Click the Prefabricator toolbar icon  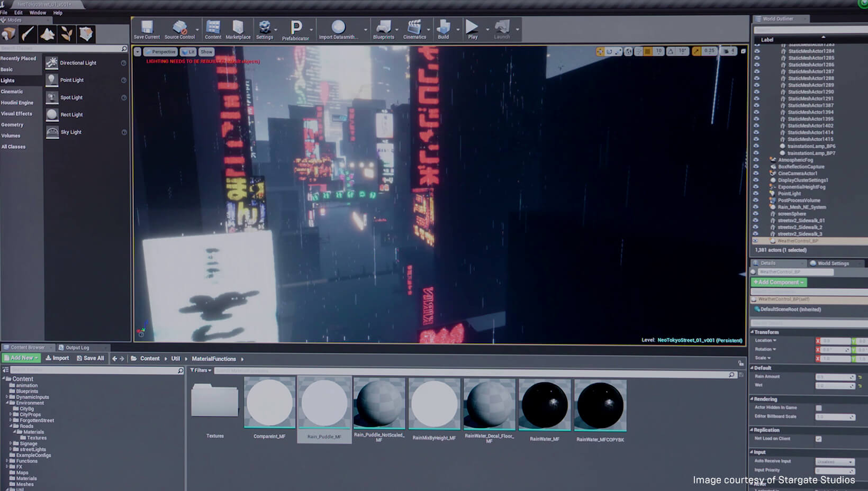tap(295, 29)
